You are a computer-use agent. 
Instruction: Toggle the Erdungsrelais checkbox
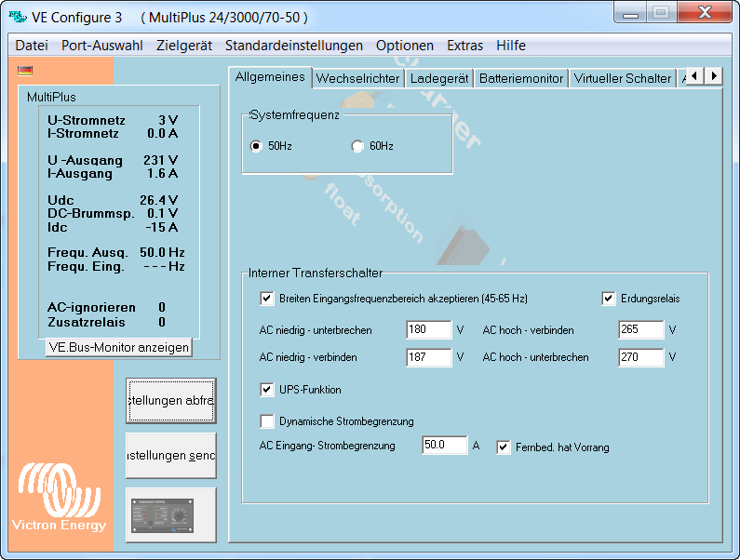click(x=609, y=299)
